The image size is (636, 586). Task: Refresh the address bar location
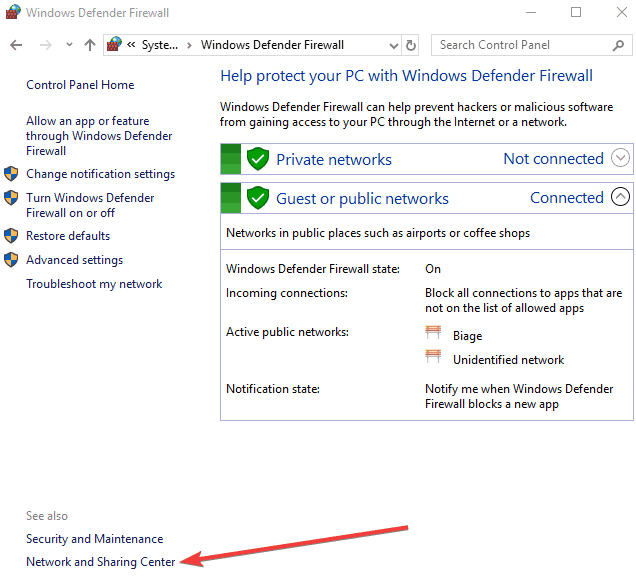tap(410, 45)
